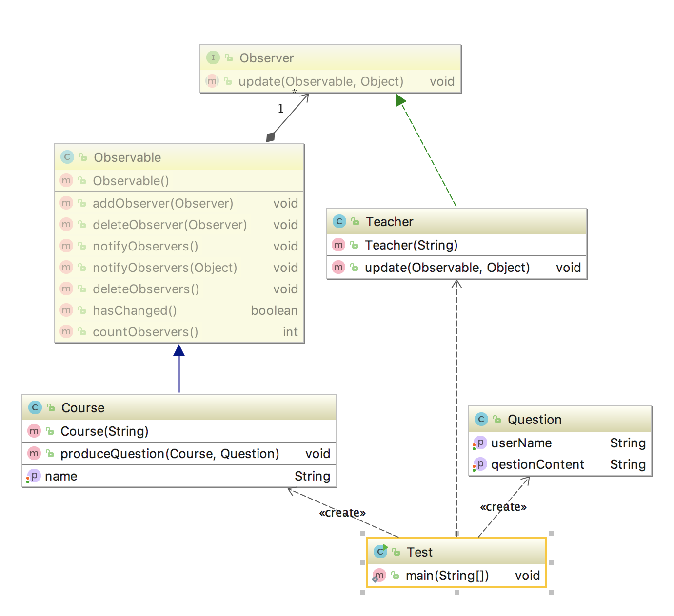Click the Observable() constructor text
Image resolution: width=674 pixels, height=616 pixels.
click(131, 181)
